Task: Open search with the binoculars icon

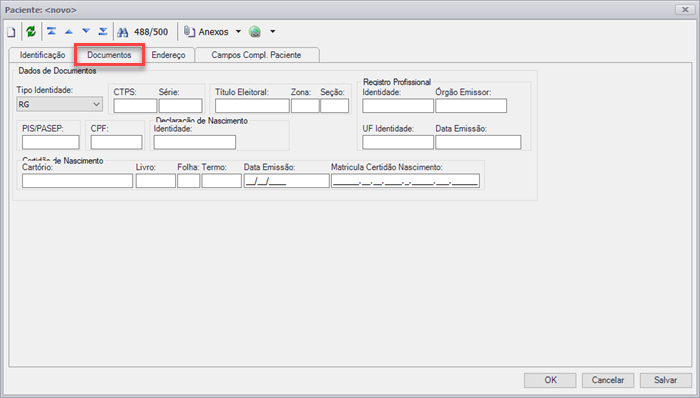Action: pos(123,32)
